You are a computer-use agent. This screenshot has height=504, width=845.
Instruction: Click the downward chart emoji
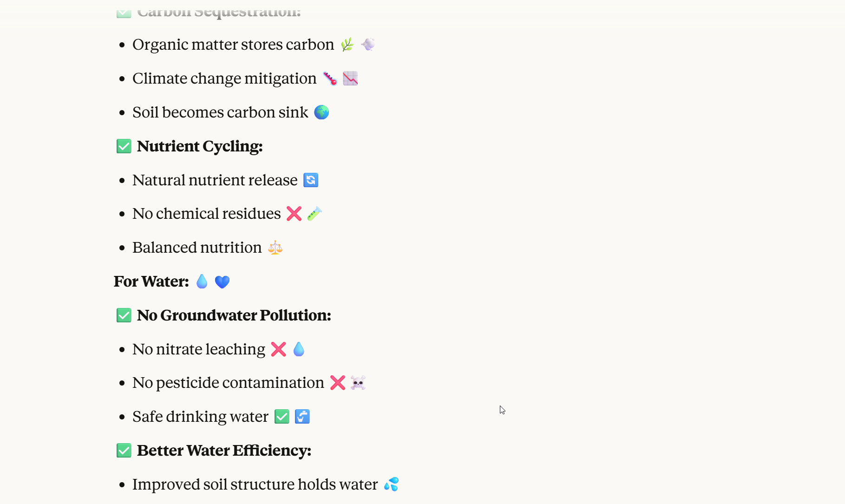[x=350, y=79]
